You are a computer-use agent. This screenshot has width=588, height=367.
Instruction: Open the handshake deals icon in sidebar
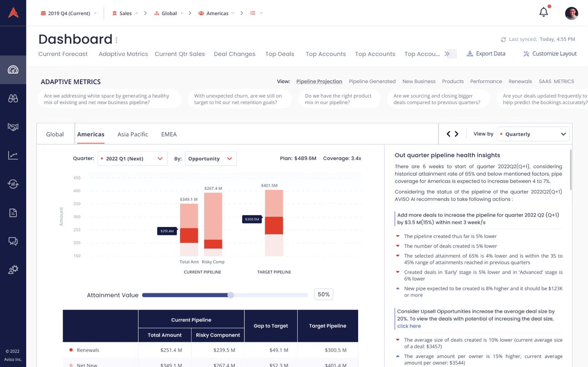[x=13, y=127]
